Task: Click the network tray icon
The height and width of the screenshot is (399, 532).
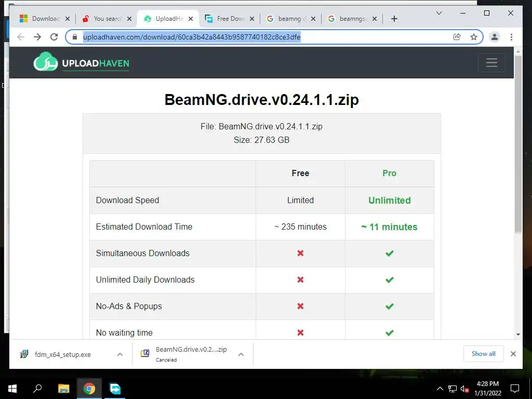Action: pyautogui.click(x=453, y=389)
